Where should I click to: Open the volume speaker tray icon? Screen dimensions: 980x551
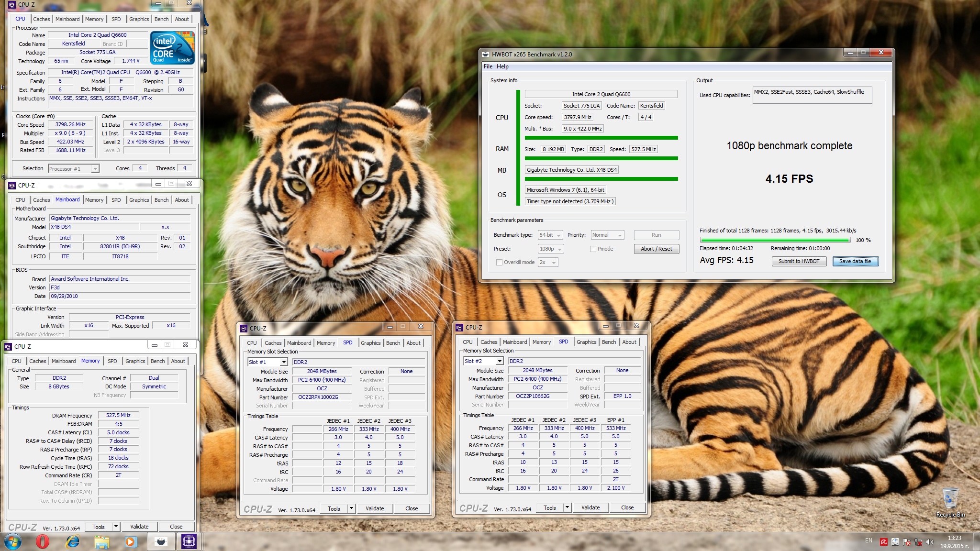pyautogui.click(x=929, y=542)
